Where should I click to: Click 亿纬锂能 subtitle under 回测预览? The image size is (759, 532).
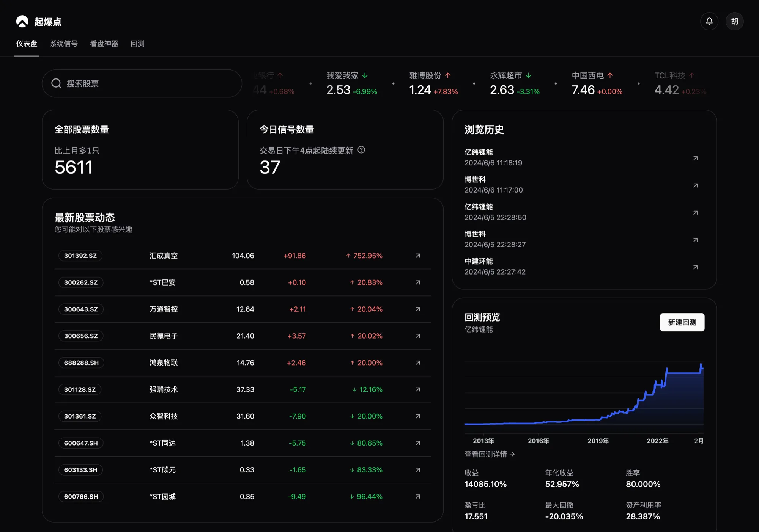(x=479, y=330)
